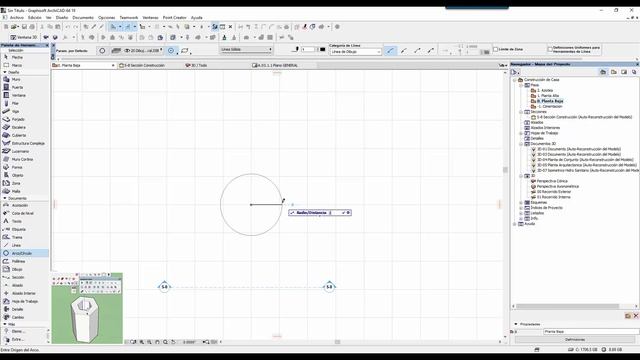640x360 pixels.
Task: Expand the Índices de Proyecto node
Action: click(x=521, y=208)
